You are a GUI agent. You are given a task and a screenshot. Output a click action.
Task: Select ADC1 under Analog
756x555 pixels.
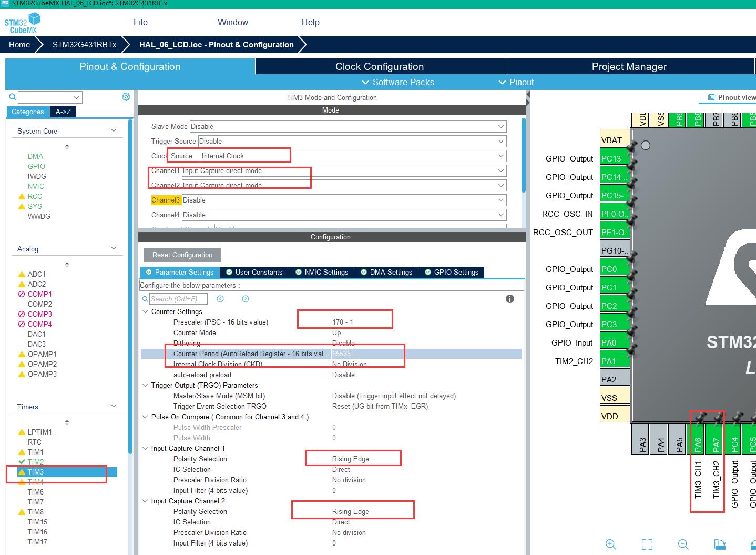coord(36,274)
